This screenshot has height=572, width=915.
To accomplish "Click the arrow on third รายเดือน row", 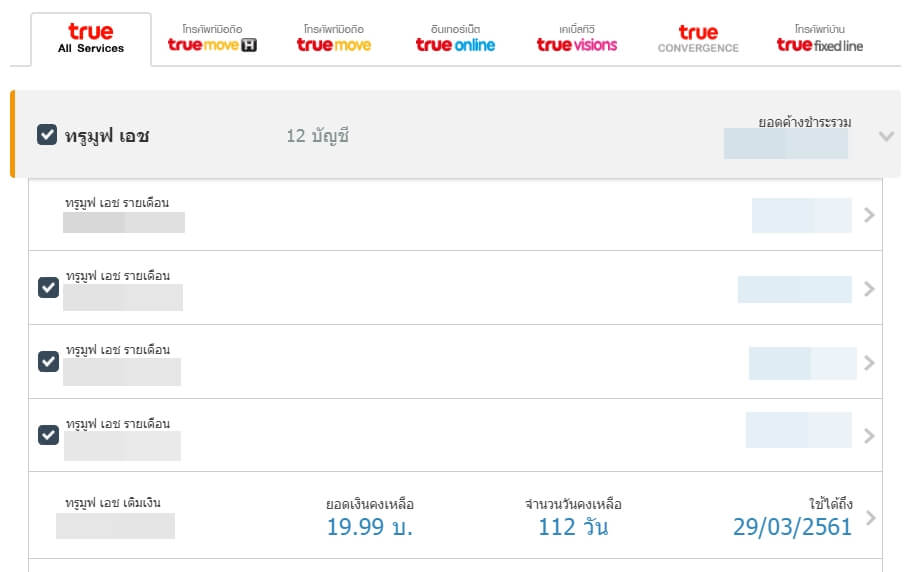I will (869, 362).
